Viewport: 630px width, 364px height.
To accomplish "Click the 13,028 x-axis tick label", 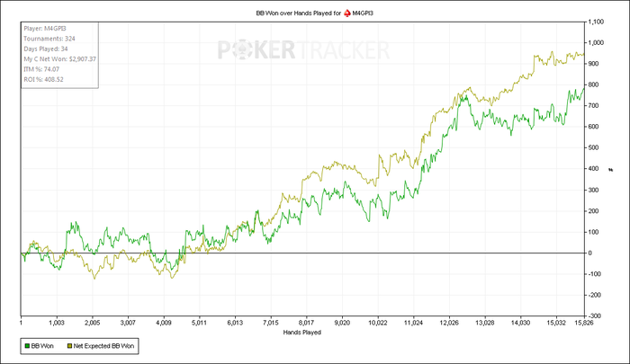I will (485, 323).
